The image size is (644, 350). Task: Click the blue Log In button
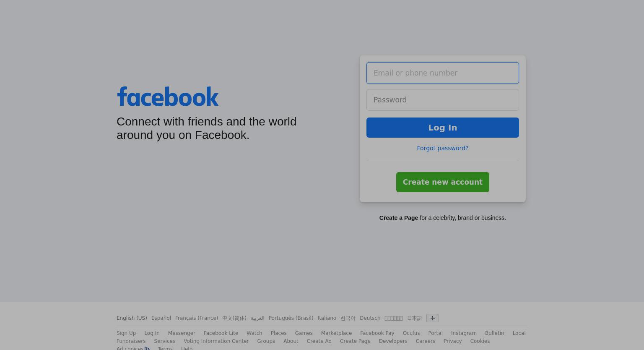(443, 128)
